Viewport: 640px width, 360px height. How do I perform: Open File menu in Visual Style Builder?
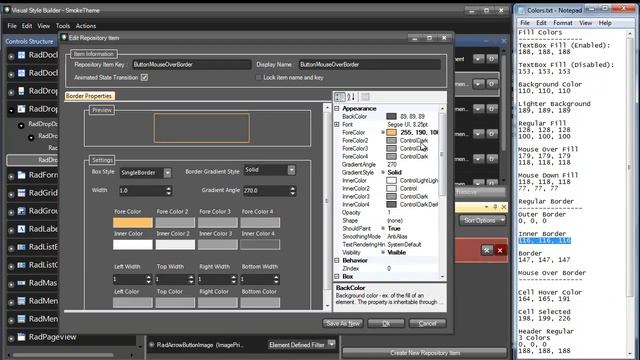12,26
